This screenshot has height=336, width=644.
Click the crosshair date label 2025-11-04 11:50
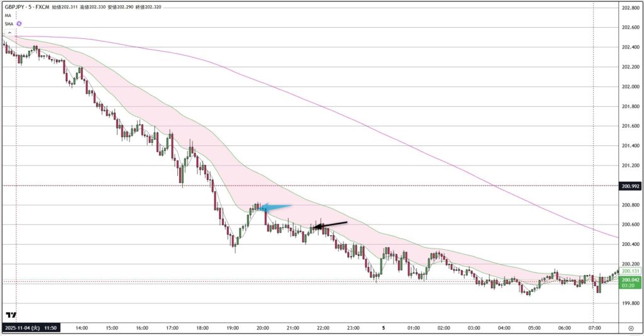(31, 328)
